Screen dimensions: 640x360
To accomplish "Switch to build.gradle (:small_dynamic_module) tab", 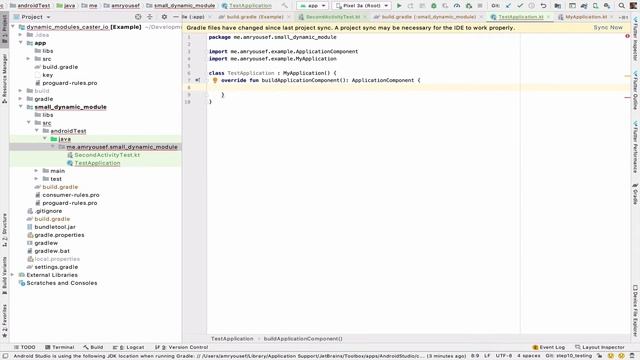I will click(x=428, y=17).
